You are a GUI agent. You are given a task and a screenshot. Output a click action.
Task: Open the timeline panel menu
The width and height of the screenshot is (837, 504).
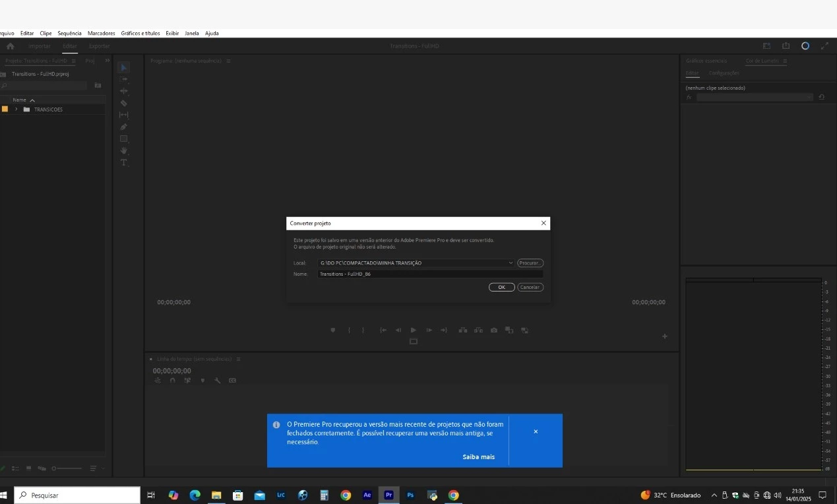(x=238, y=359)
